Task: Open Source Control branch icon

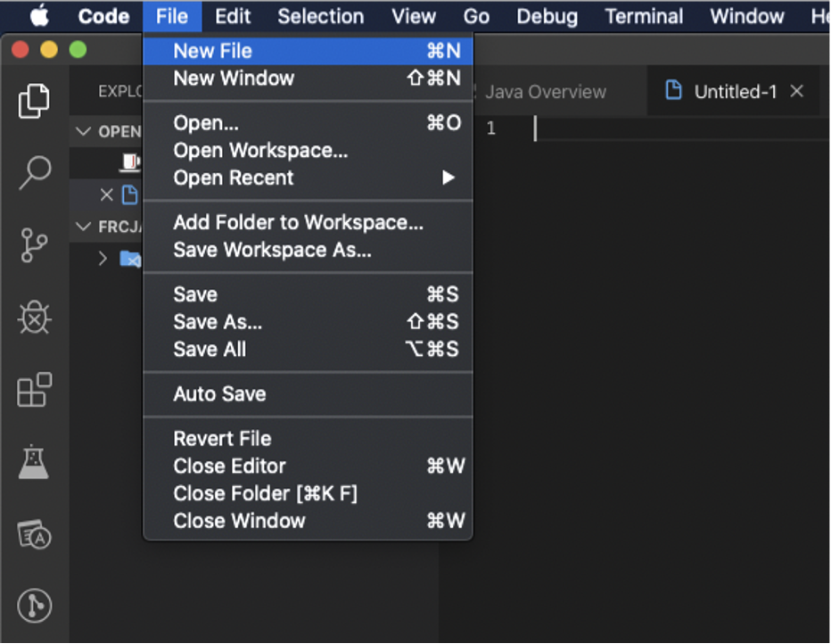Action: coord(34,245)
